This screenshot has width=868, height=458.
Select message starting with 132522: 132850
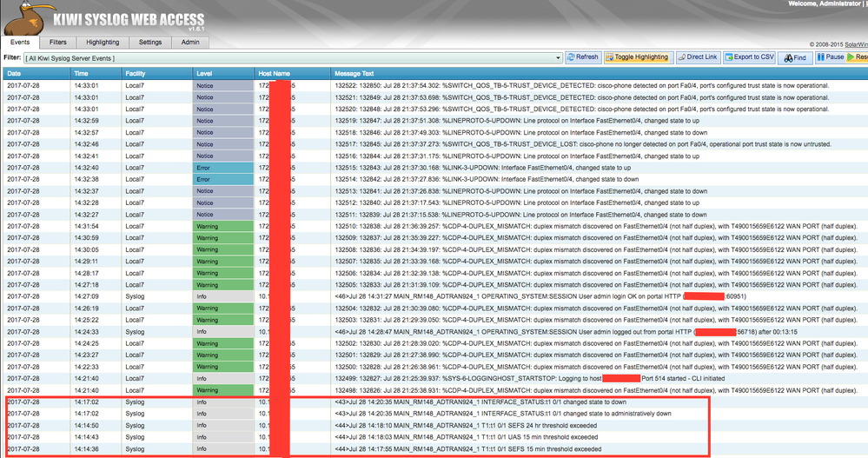click(582, 86)
